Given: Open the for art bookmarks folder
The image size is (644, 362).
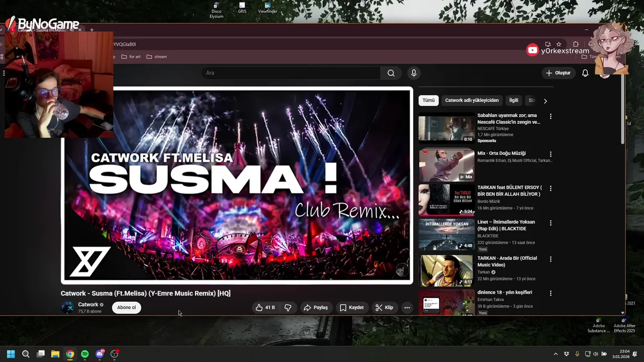Looking at the screenshot, I should pos(131,57).
